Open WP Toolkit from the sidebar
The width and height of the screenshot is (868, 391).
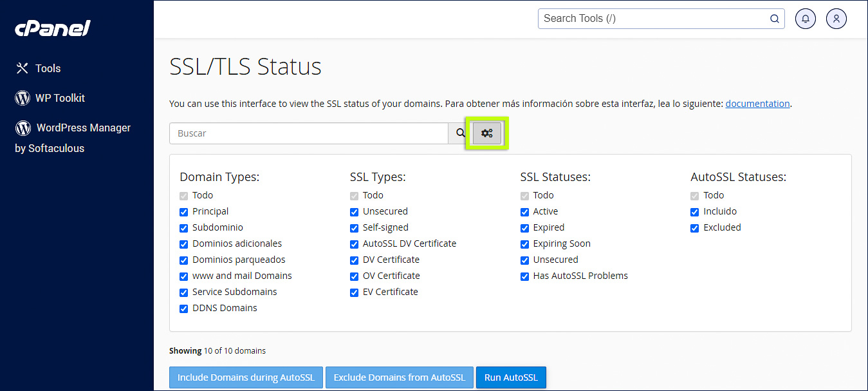(60, 98)
